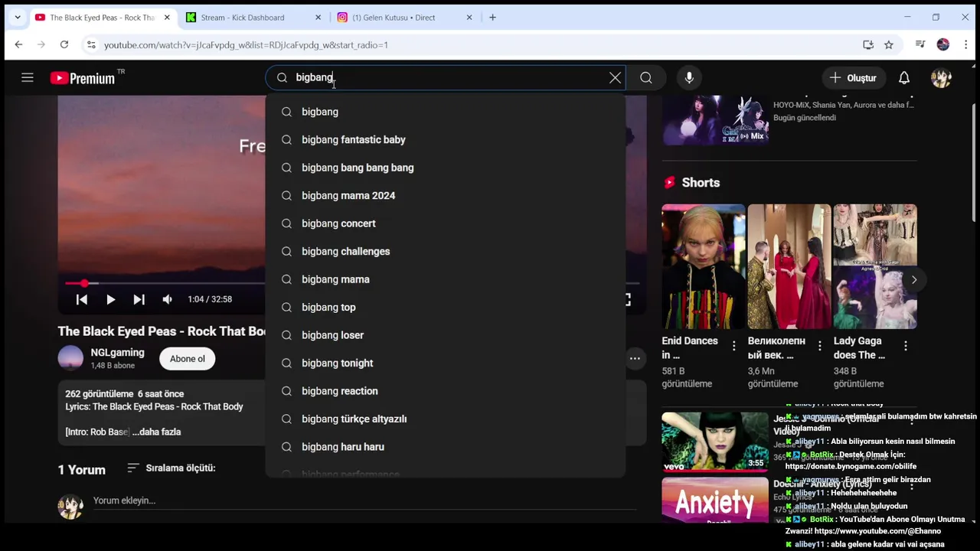The height and width of the screenshot is (551, 980).
Task: Open YouTube notifications bell
Action: tap(904, 77)
